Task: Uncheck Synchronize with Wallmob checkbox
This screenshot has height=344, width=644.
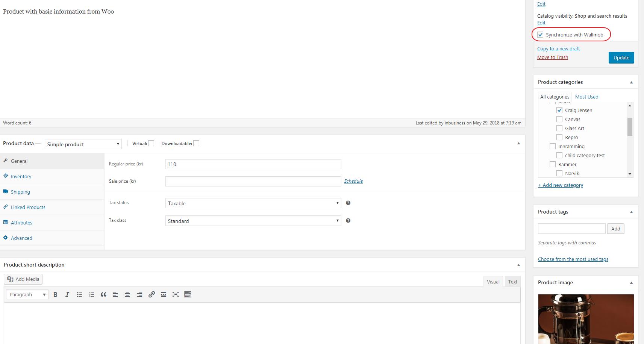Action: tap(540, 35)
